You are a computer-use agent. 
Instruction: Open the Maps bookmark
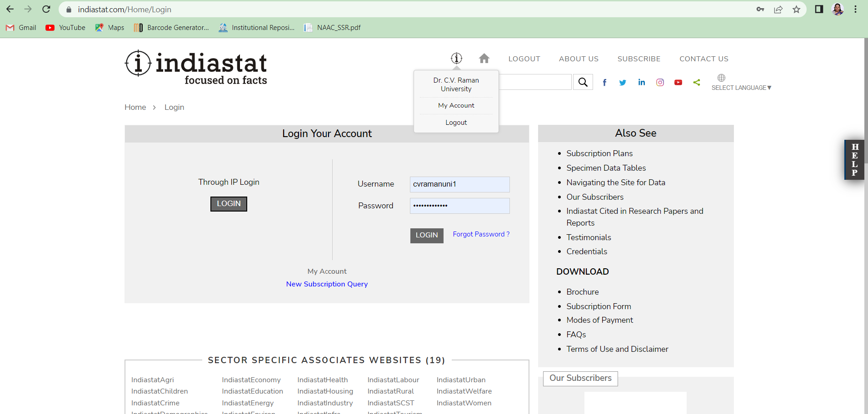click(x=110, y=28)
